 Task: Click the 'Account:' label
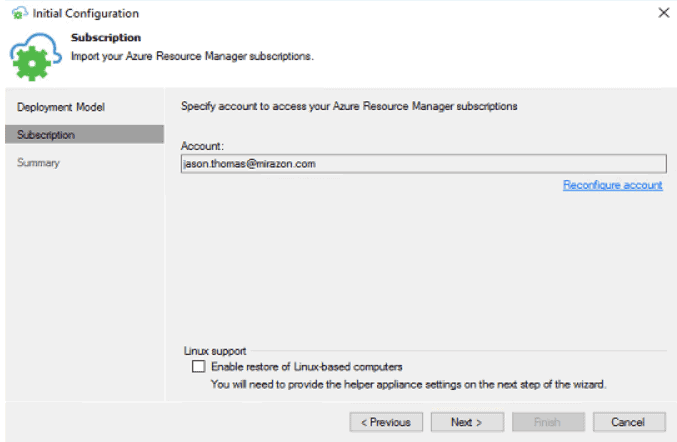202,146
